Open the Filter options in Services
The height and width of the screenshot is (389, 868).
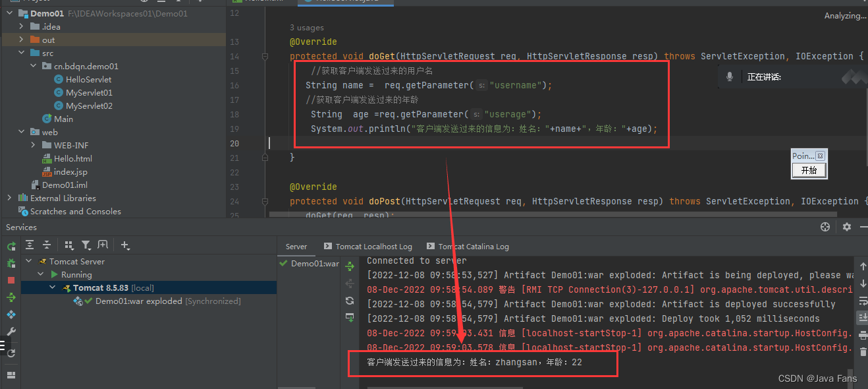pyautogui.click(x=86, y=245)
